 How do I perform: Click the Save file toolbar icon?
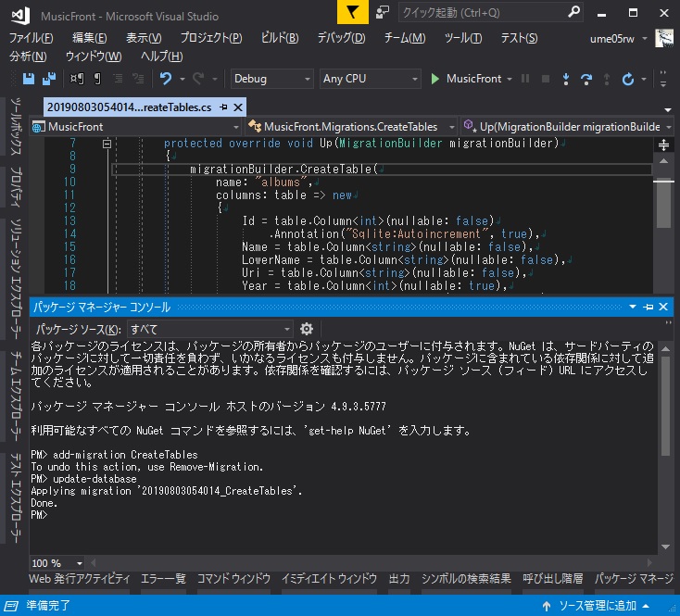[x=29, y=79]
